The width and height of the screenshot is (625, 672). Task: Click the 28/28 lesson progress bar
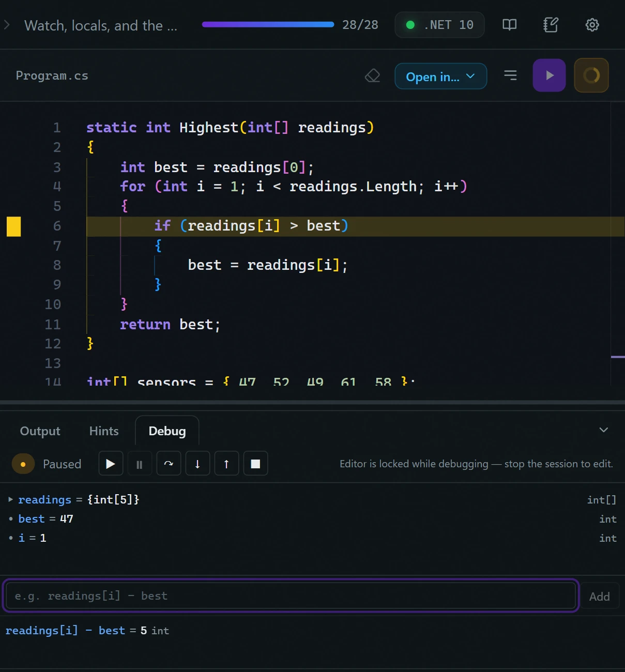click(268, 24)
